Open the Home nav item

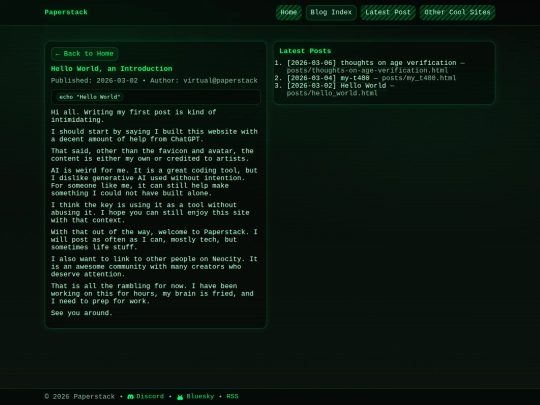[x=289, y=13]
